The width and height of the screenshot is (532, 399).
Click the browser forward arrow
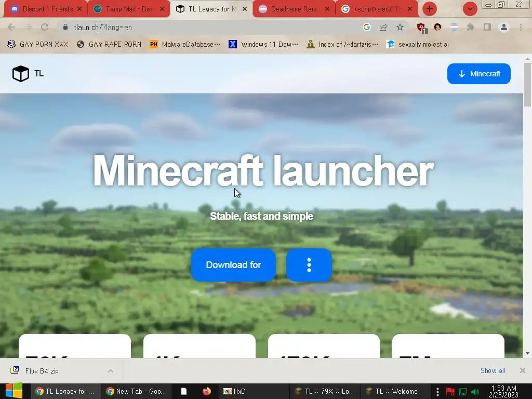click(28, 27)
